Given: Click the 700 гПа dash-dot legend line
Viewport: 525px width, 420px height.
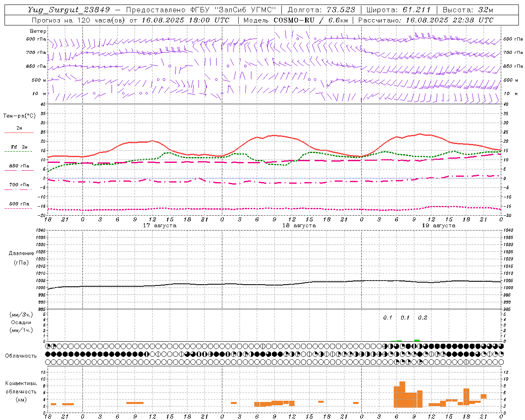Looking at the screenshot, I should (18, 189).
